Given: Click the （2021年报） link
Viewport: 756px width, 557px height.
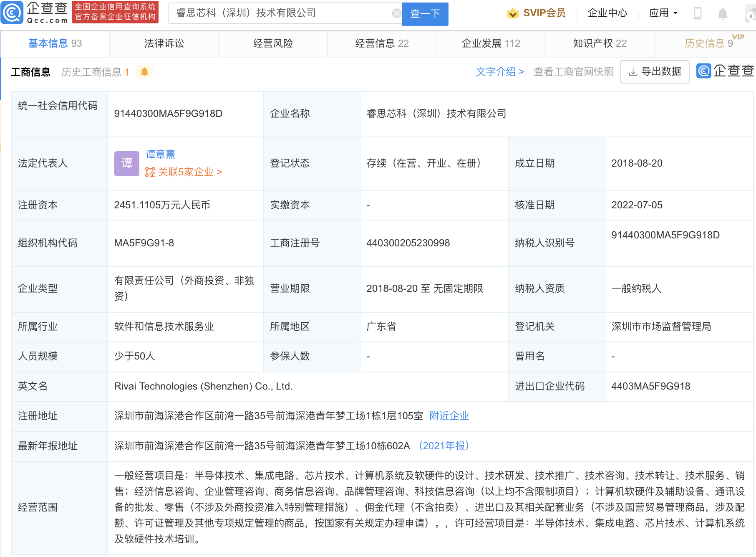Looking at the screenshot, I should pyautogui.click(x=444, y=446).
